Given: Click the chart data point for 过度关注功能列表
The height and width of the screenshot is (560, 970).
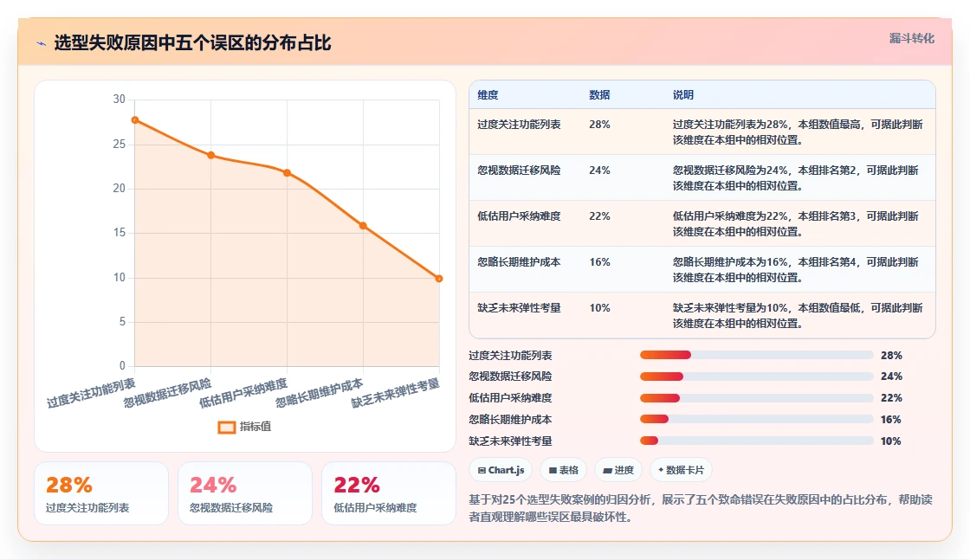Looking at the screenshot, I should [x=135, y=120].
